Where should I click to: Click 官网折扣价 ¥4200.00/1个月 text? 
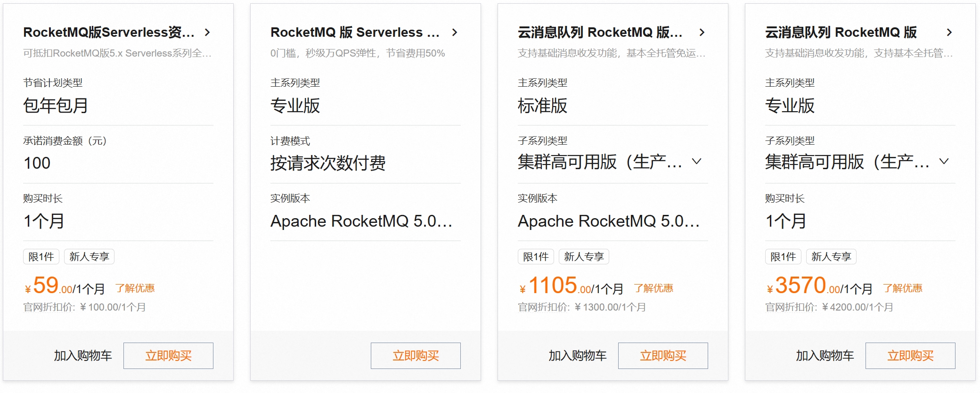[829, 307]
